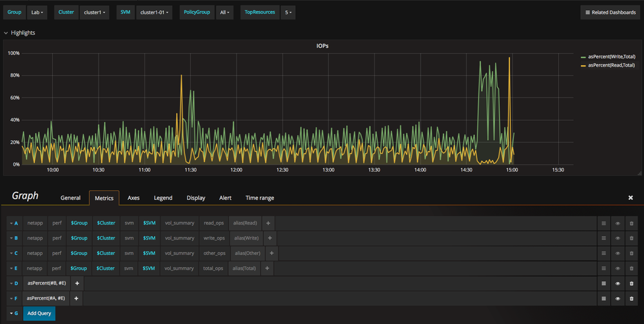Click the trash icon on query D
This screenshot has height=324, width=644.
(631, 283)
